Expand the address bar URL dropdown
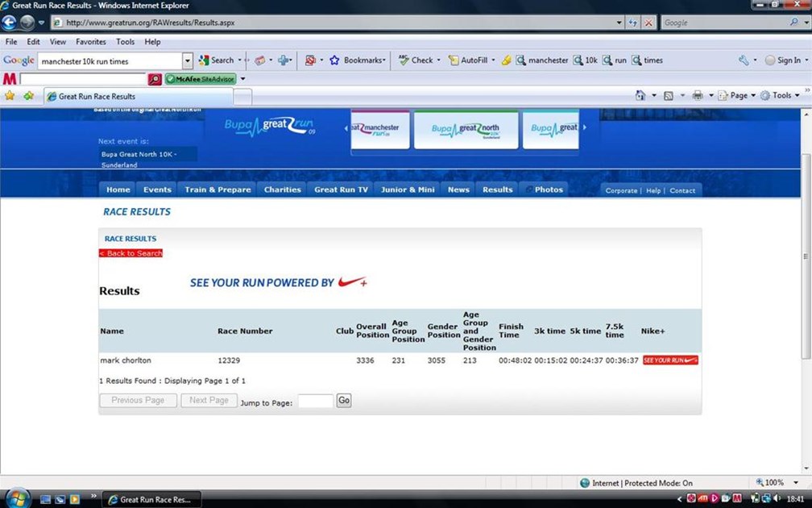Viewport: 812px width, 508px height. click(x=619, y=23)
